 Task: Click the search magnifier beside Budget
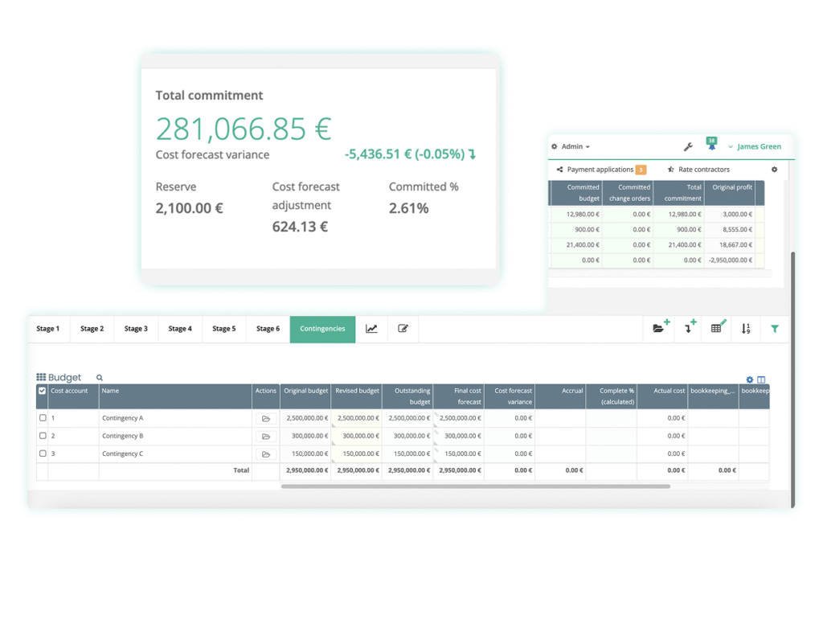click(x=100, y=378)
